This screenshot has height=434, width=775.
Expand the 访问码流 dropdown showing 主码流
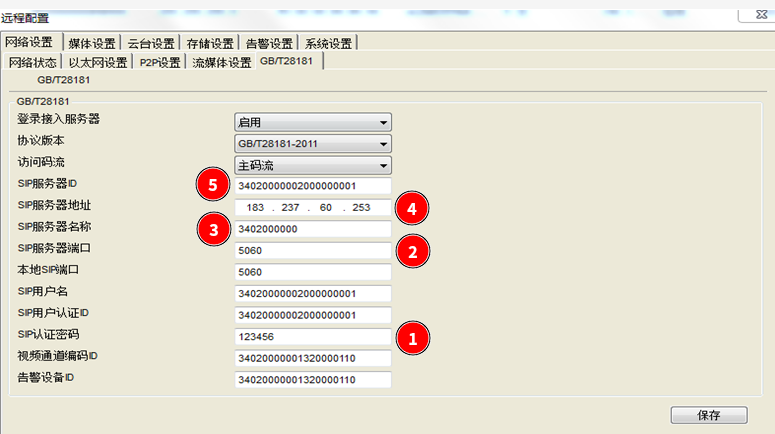[x=312, y=165]
